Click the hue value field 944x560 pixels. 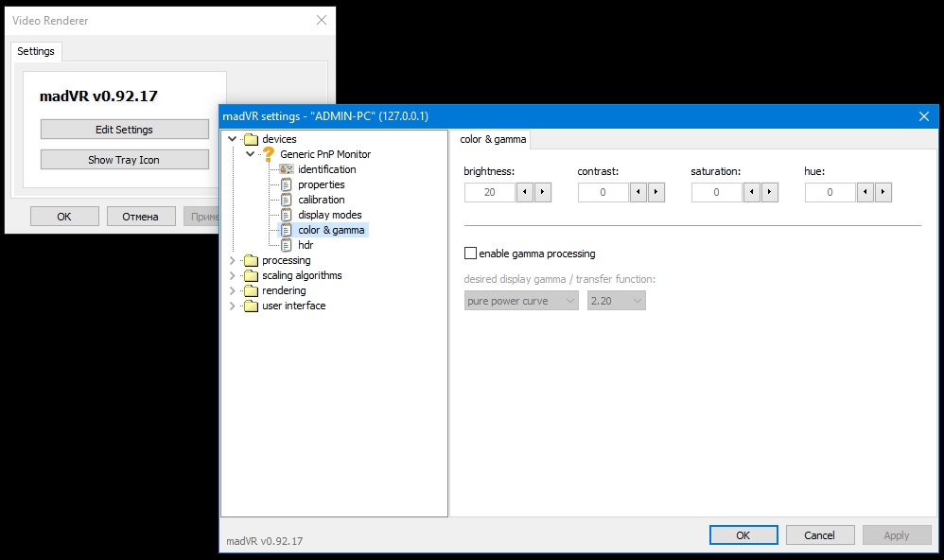830,192
